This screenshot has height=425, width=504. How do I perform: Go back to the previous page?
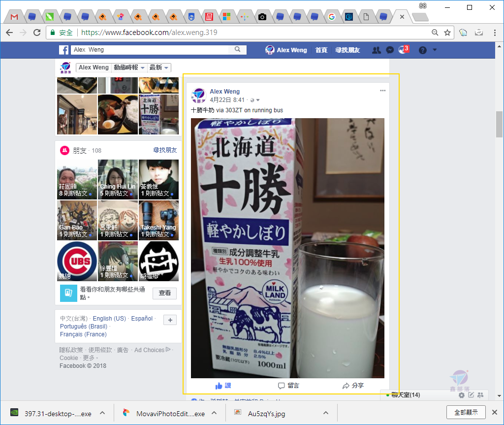tap(10, 33)
